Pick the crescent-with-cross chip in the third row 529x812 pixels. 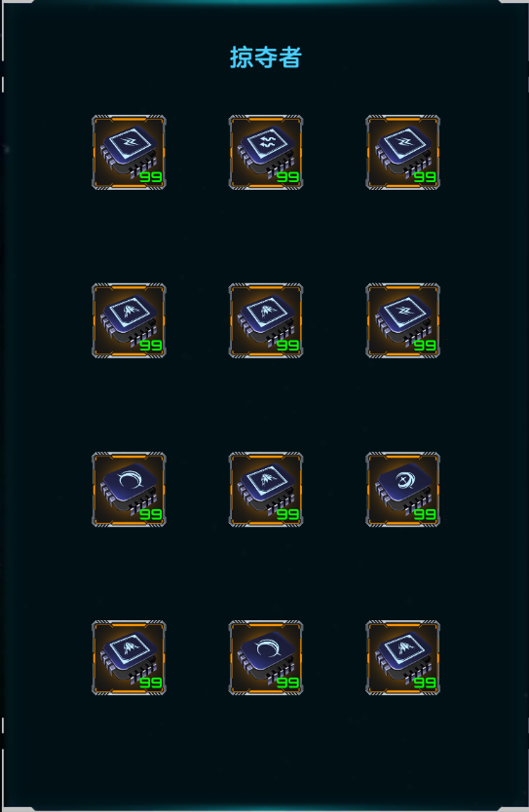tap(402, 490)
